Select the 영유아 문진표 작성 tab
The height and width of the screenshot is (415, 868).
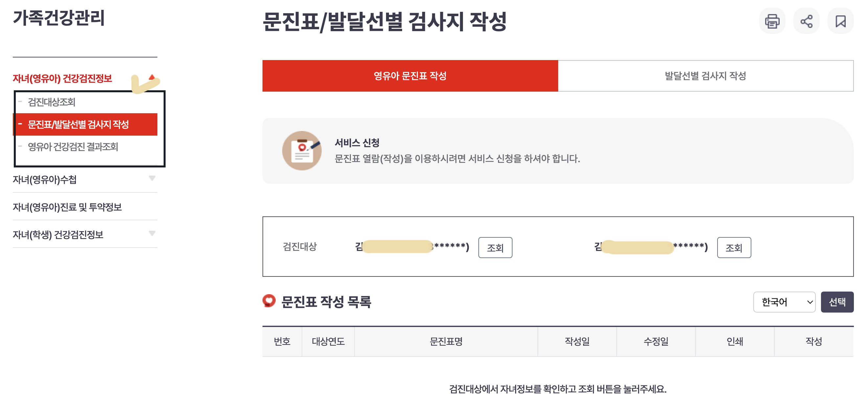tap(410, 76)
